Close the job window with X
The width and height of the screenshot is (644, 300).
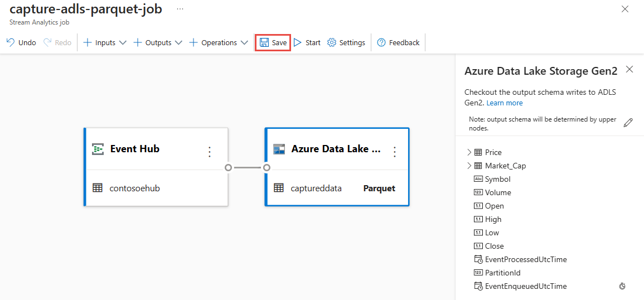(x=625, y=9)
